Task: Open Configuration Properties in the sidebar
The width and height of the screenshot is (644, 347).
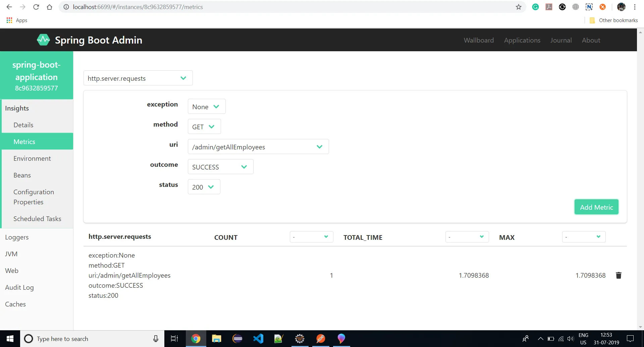Action: (x=37, y=197)
